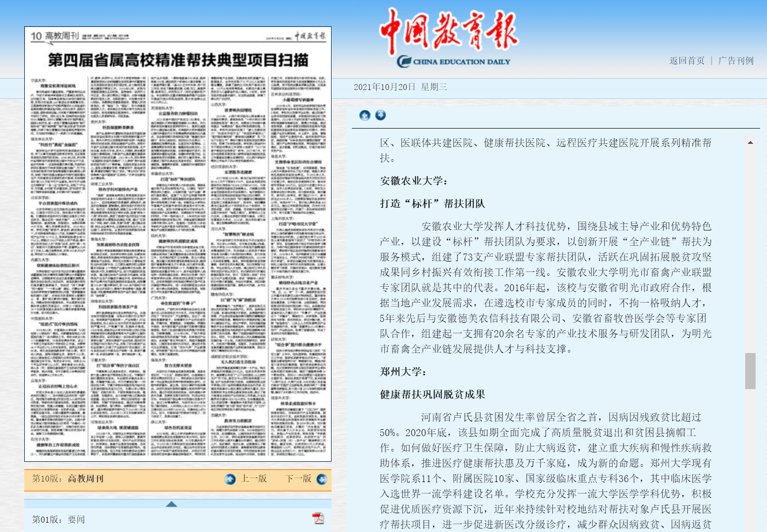Click the round up-arrow icon beside 上一版
767x532 pixels.
click(230, 479)
